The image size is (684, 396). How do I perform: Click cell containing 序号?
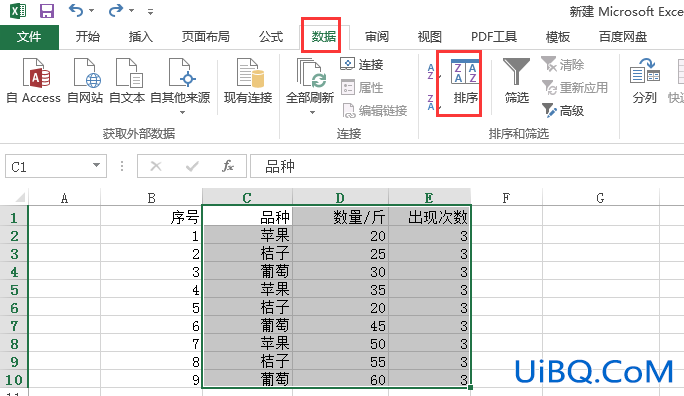[x=151, y=217]
